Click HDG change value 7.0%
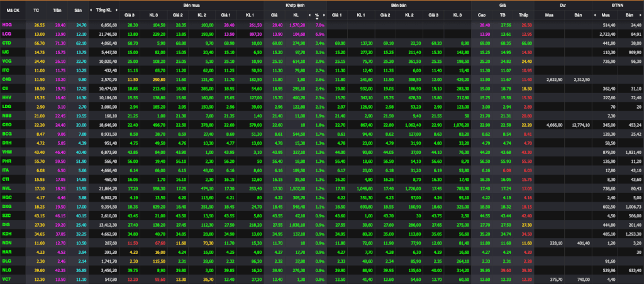 point(320,25)
